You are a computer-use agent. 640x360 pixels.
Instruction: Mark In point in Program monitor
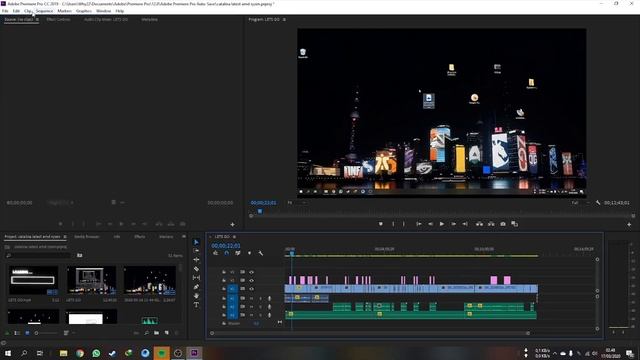click(393, 224)
